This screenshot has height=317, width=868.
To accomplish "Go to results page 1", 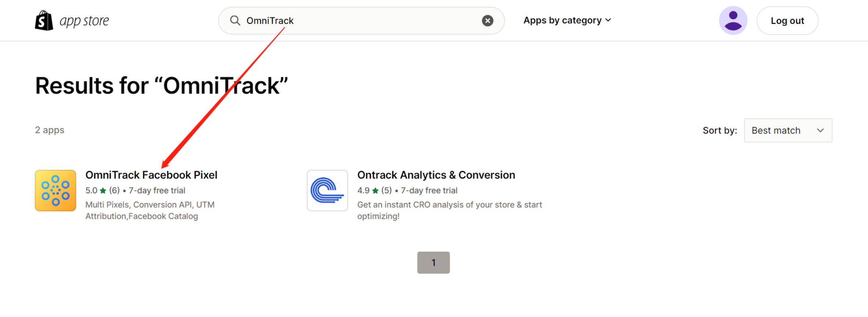I will (433, 262).
